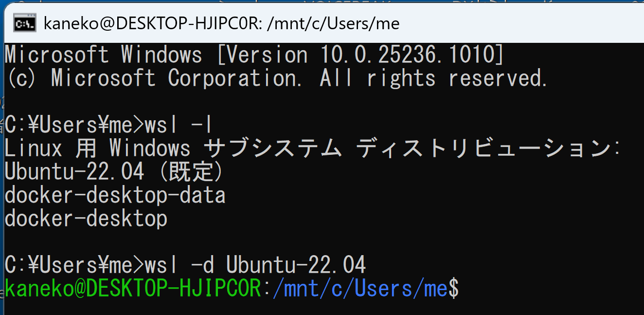
Task: Click the Microsoft Corporation copyright line
Action: click(x=277, y=78)
